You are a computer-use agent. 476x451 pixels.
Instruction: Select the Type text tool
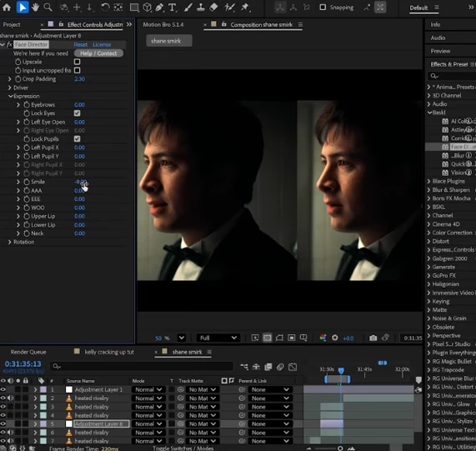(172, 8)
